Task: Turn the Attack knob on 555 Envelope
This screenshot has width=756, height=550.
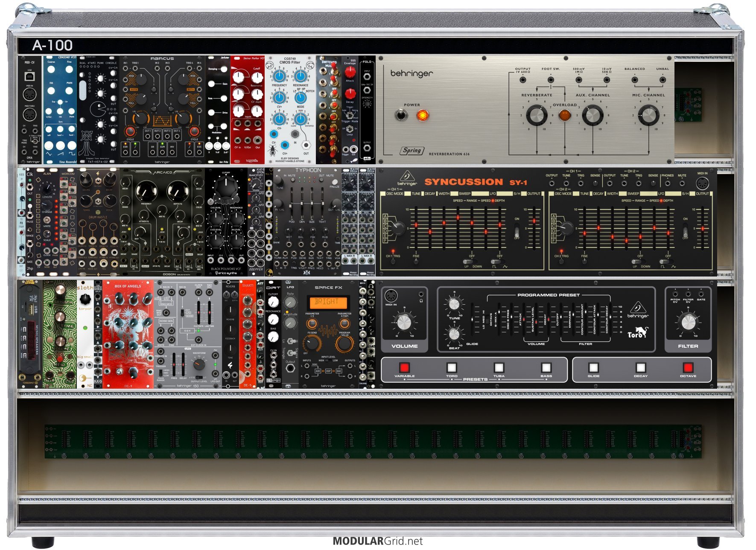Action: [350, 72]
